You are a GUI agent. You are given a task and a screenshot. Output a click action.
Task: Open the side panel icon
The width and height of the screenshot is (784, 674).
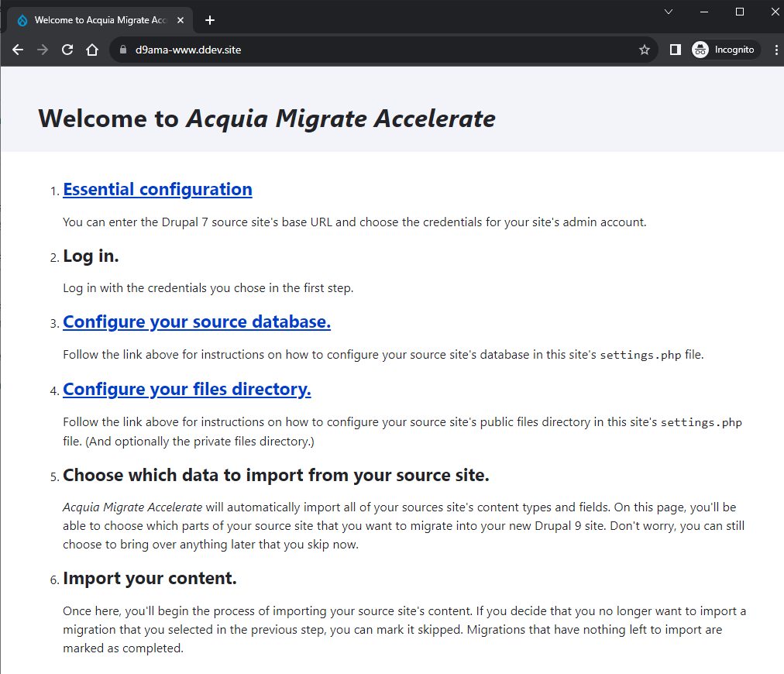click(x=675, y=49)
